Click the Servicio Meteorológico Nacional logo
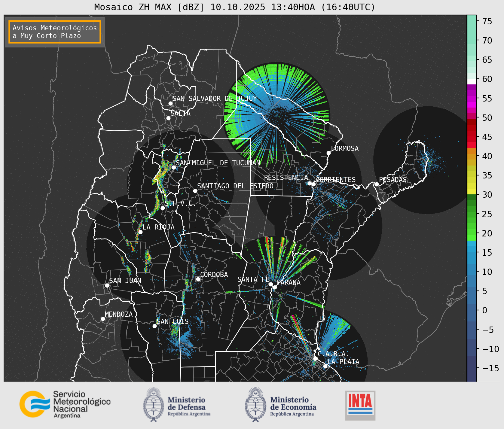Viewport: 504px width, 429px height. 65,404
